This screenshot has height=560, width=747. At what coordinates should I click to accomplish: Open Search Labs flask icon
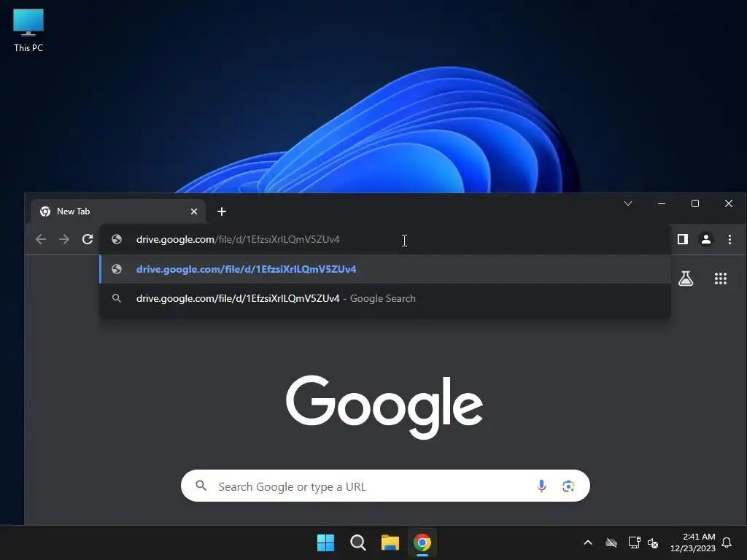pyautogui.click(x=686, y=279)
